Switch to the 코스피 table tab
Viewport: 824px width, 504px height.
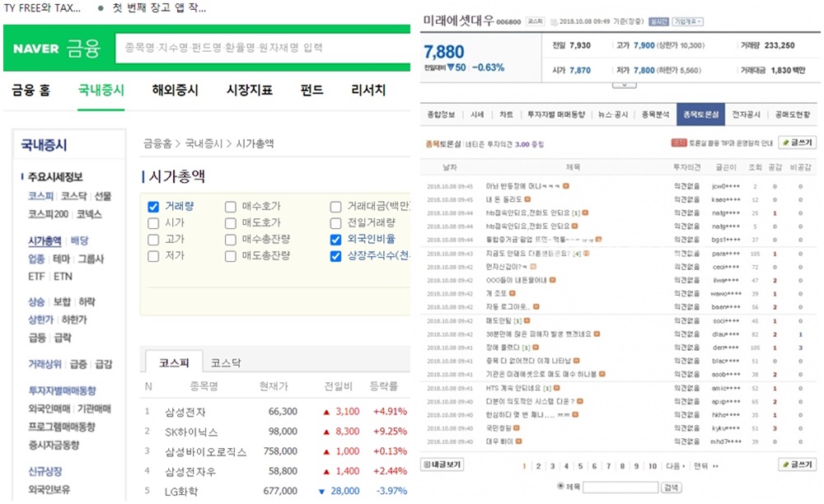[174, 363]
